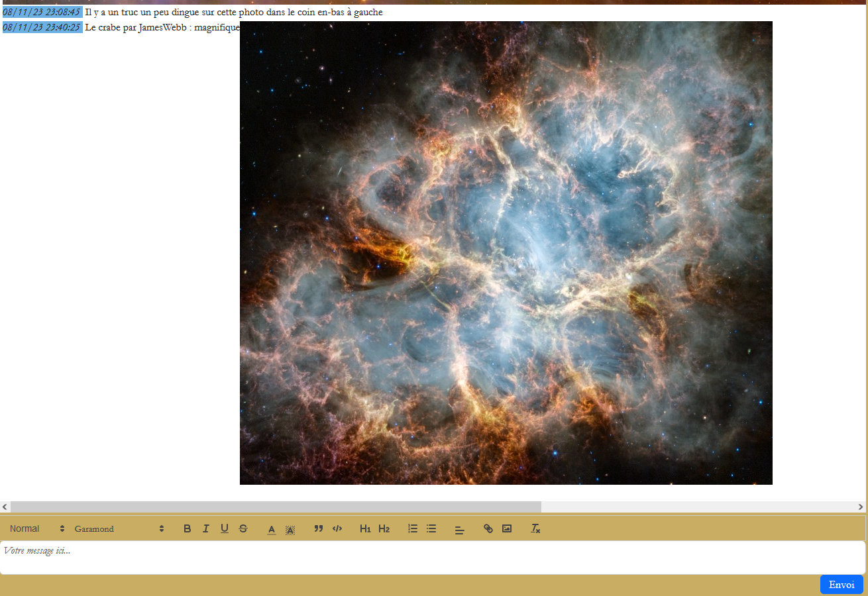
Task: Toggle italic text style
Action: (206, 528)
